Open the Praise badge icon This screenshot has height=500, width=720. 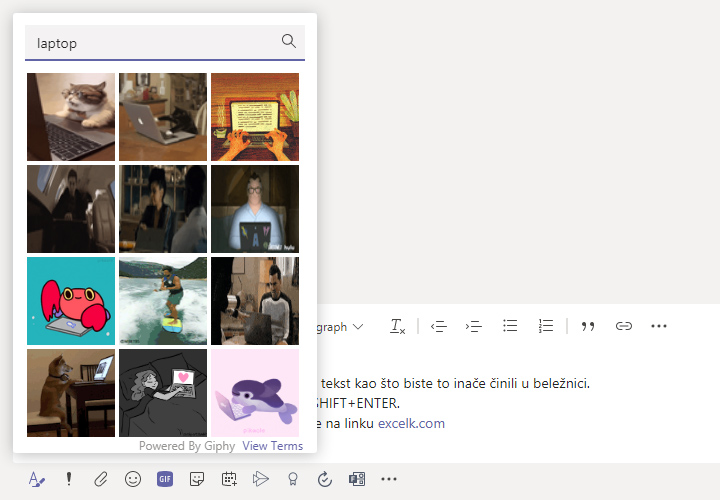[x=293, y=479]
